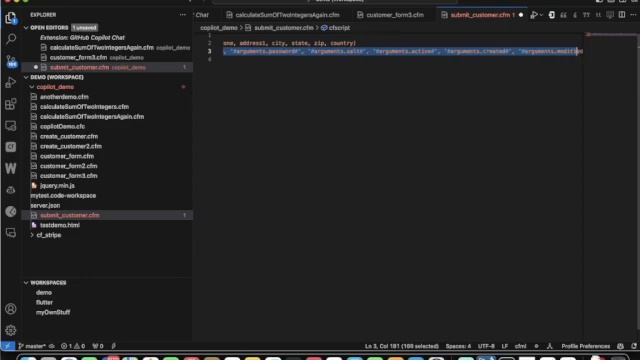Open Explorer more actions ellipsis
This screenshot has height=360, width=640.
pos(182,15)
